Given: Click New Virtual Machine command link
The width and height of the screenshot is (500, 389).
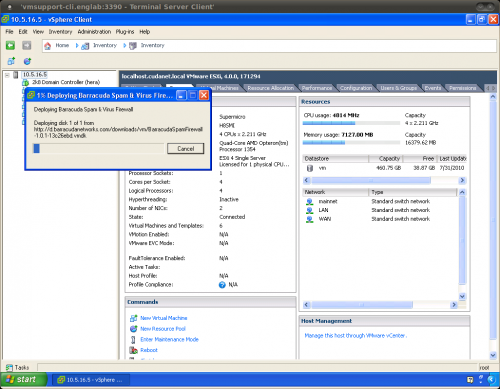Looking at the screenshot, I should [x=164, y=318].
